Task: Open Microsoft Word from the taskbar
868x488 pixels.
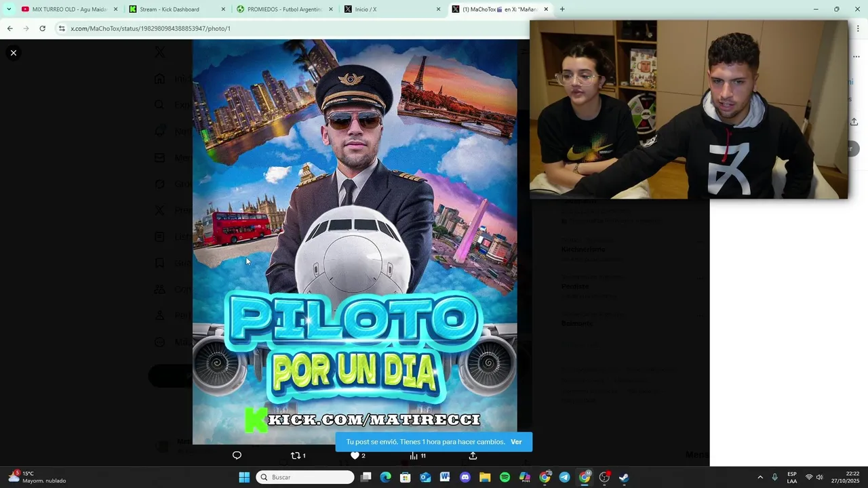Action: 445,477
